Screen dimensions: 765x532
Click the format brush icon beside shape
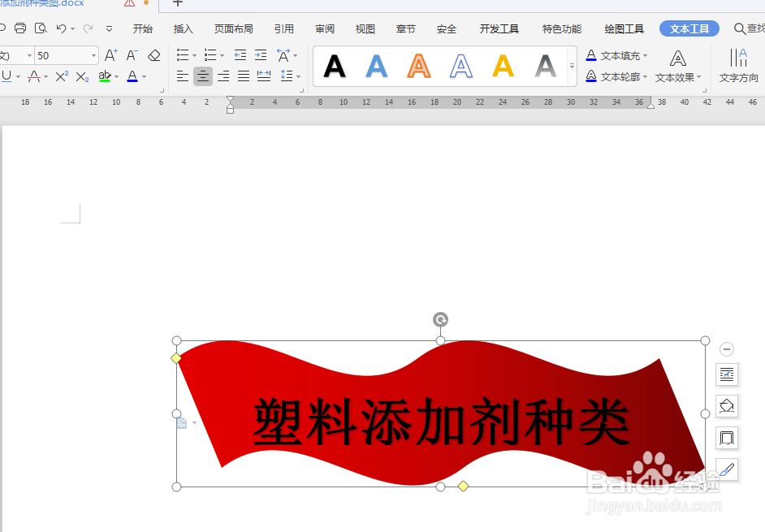[727, 469]
